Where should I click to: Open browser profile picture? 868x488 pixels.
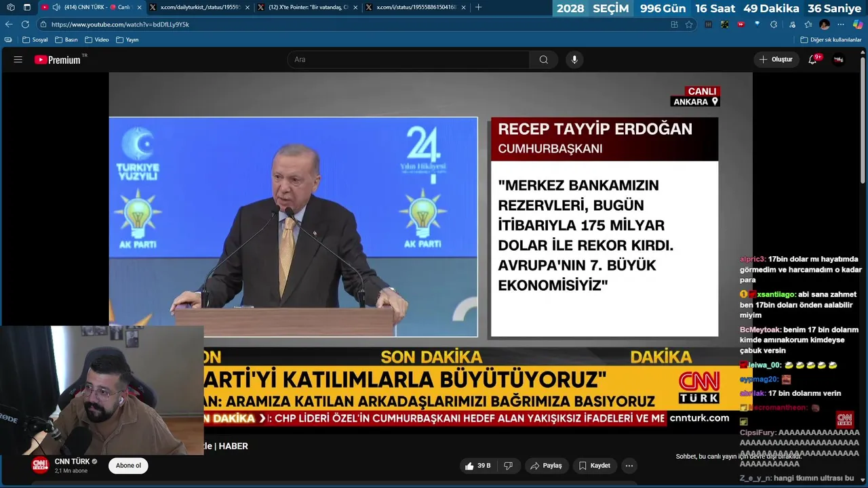tap(825, 24)
